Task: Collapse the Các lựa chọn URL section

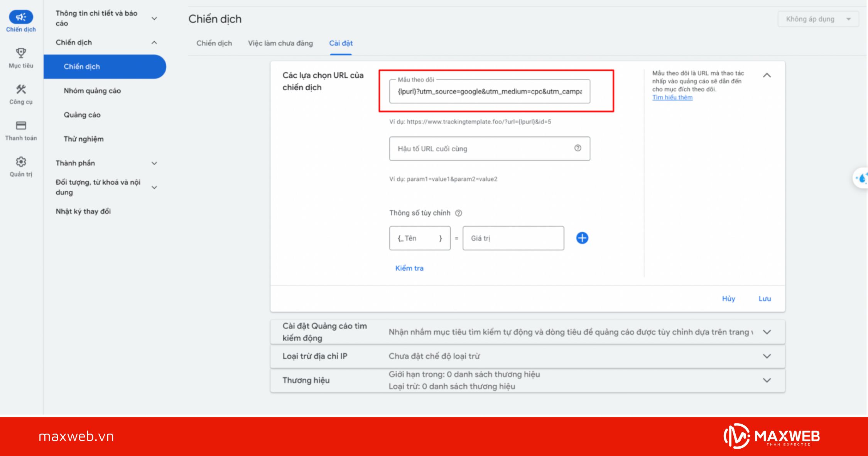Action: [x=767, y=75]
